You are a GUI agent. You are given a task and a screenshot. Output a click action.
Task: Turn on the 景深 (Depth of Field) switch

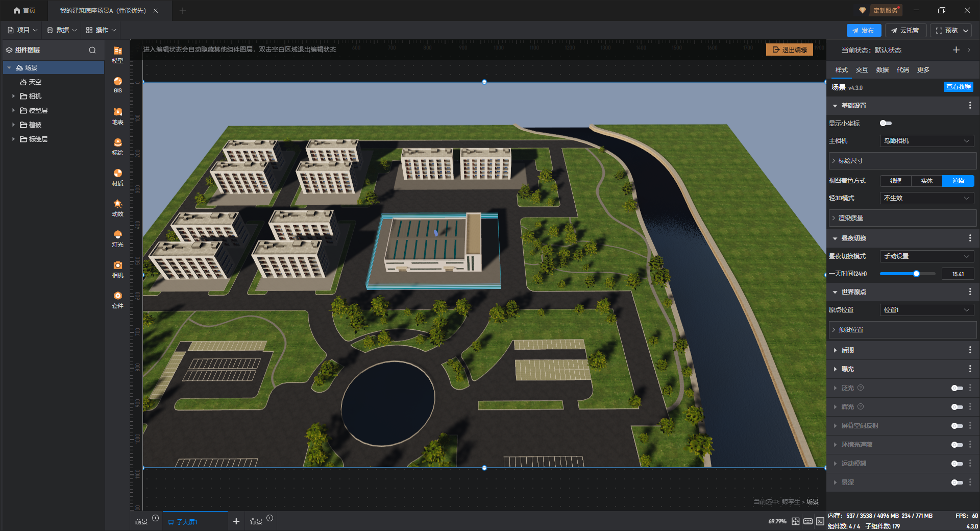tap(957, 482)
